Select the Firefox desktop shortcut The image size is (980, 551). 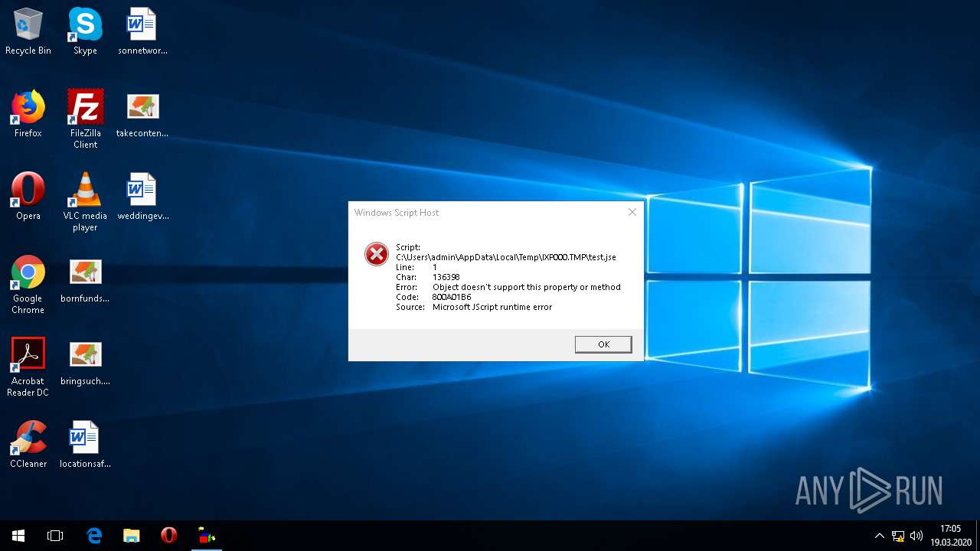click(x=28, y=114)
